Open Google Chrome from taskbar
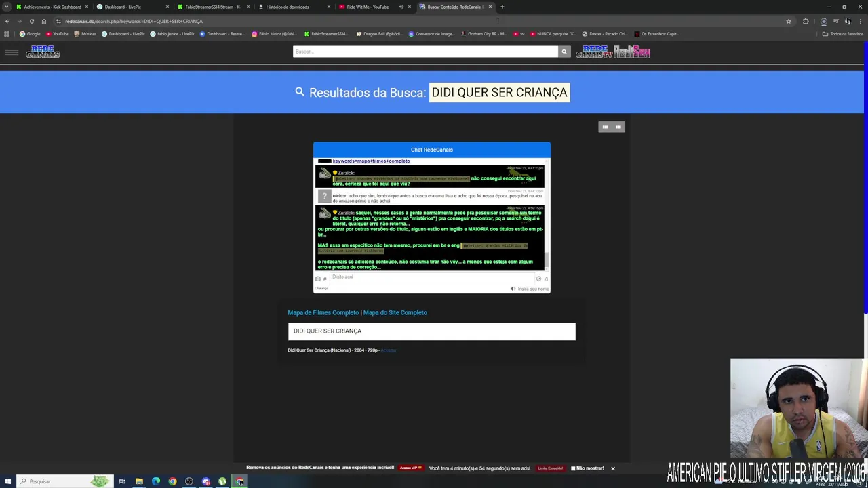The width and height of the screenshot is (868, 488). [x=172, y=481]
